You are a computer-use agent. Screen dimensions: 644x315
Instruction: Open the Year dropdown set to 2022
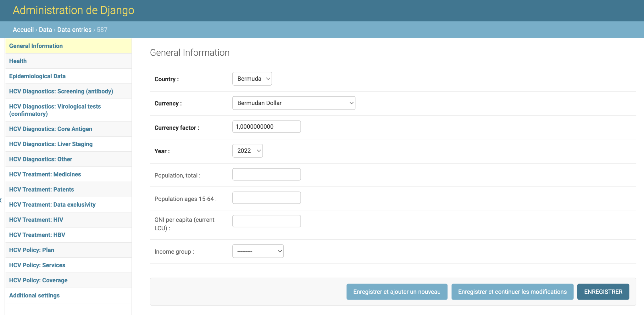[x=247, y=151]
